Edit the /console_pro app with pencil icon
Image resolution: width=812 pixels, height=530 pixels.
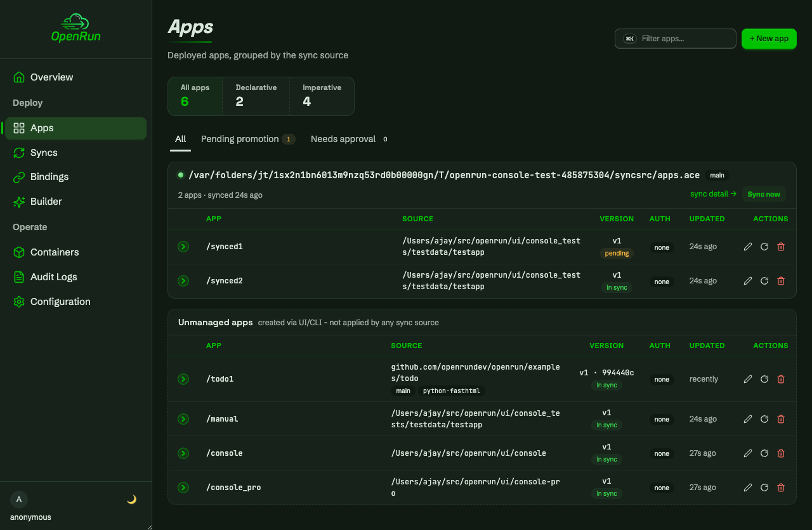[748, 488]
